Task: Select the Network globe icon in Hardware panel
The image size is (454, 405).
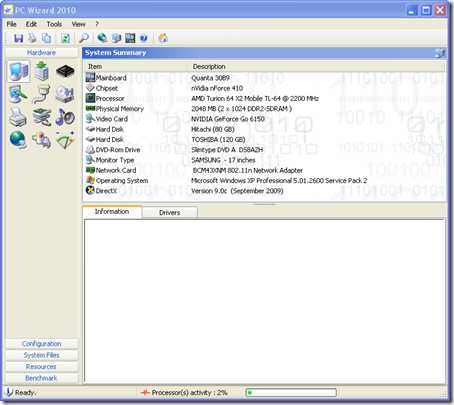Action: point(18,139)
